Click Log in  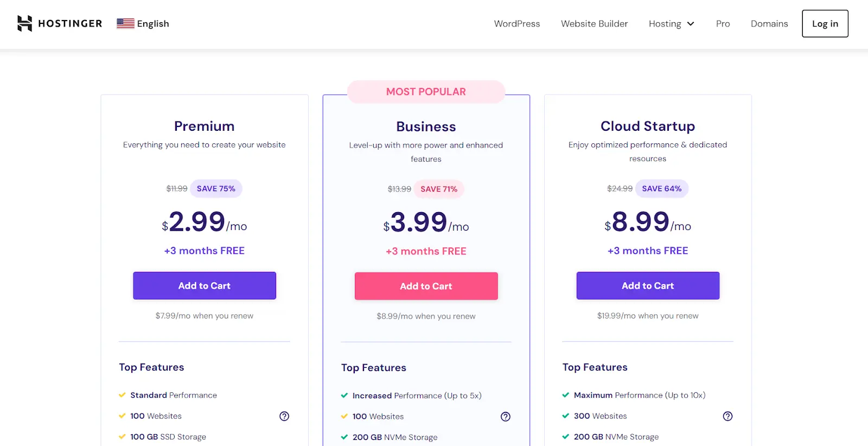(825, 23)
